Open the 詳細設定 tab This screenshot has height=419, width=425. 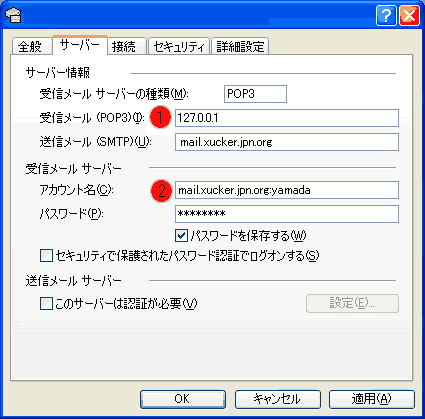[x=240, y=46]
